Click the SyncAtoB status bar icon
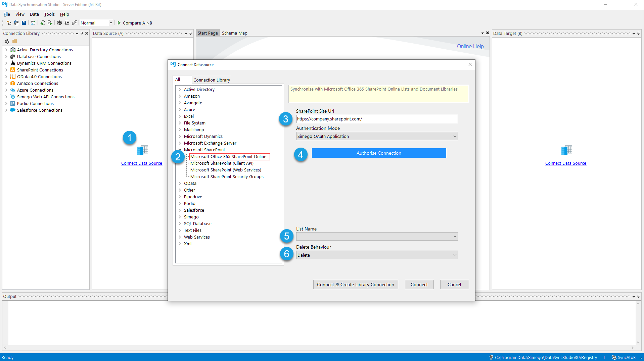Image resolution: width=644 pixels, height=361 pixels. point(614,357)
